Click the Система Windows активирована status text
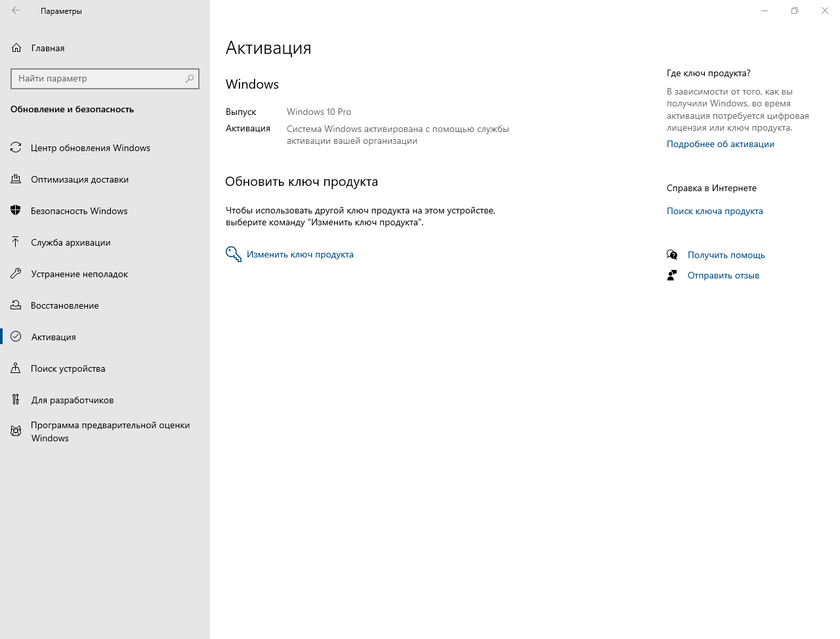Screen dimensions: 840x639 tap(398, 135)
